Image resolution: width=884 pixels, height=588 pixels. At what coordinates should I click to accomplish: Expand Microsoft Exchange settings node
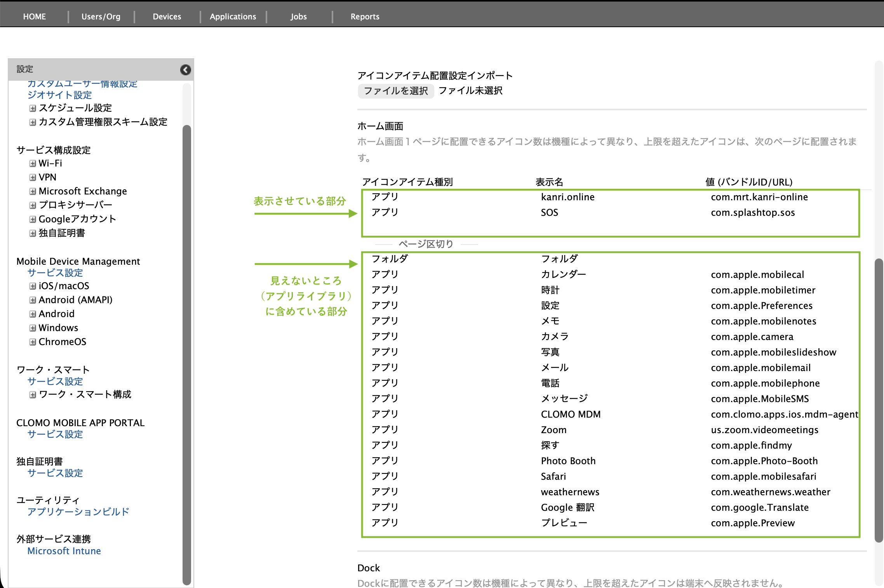click(x=33, y=191)
